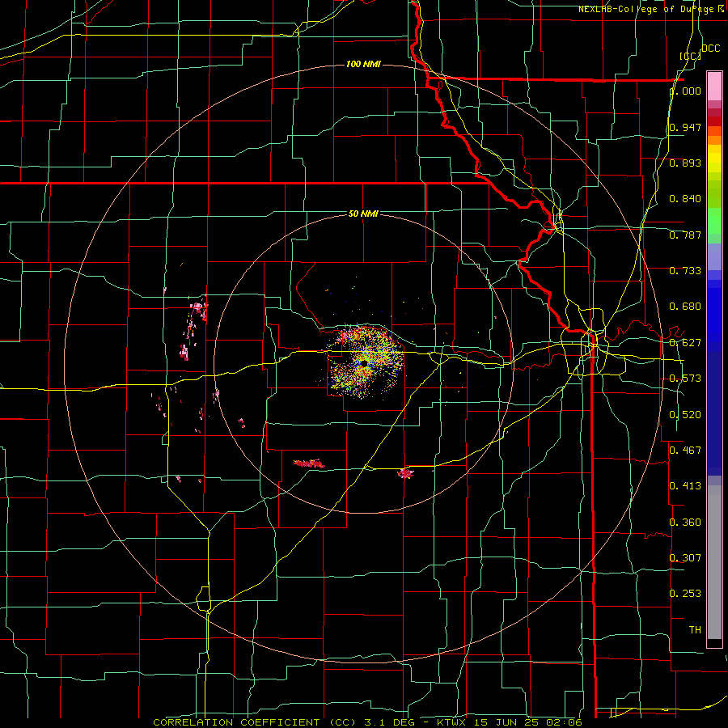Click the 0.573 scale value
The width and height of the screenshot is (728, 728).
[685, 379]
